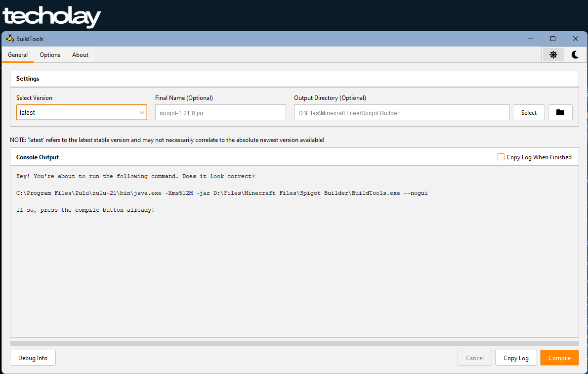Open the General tab

click(18, 55)
